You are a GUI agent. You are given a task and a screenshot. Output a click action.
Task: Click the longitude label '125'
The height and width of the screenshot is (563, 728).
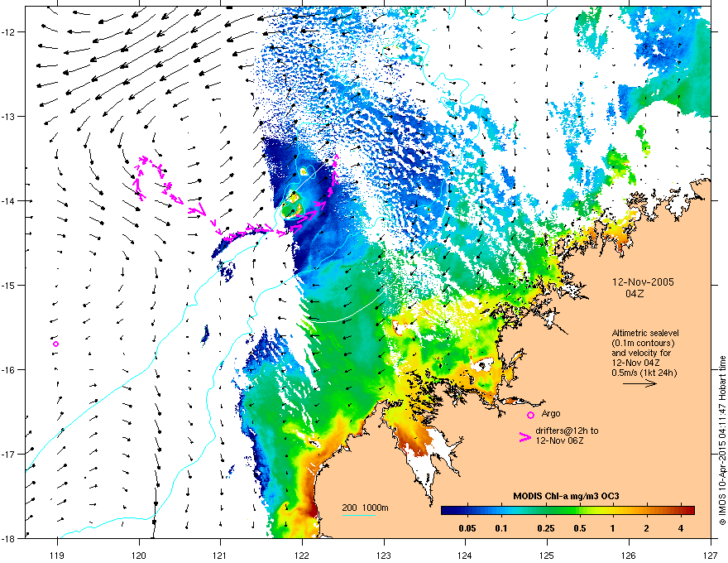547,555
